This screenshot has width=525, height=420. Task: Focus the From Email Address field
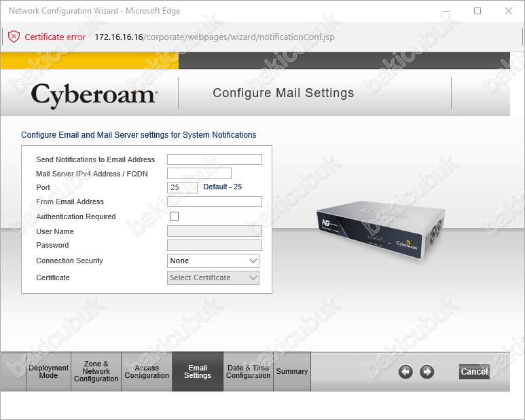[215, 202]
